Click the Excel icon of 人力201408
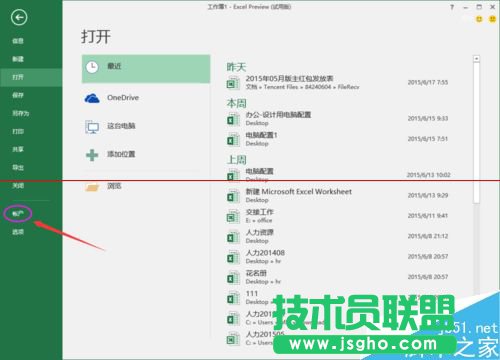The image size is (500, 360). 233,257
